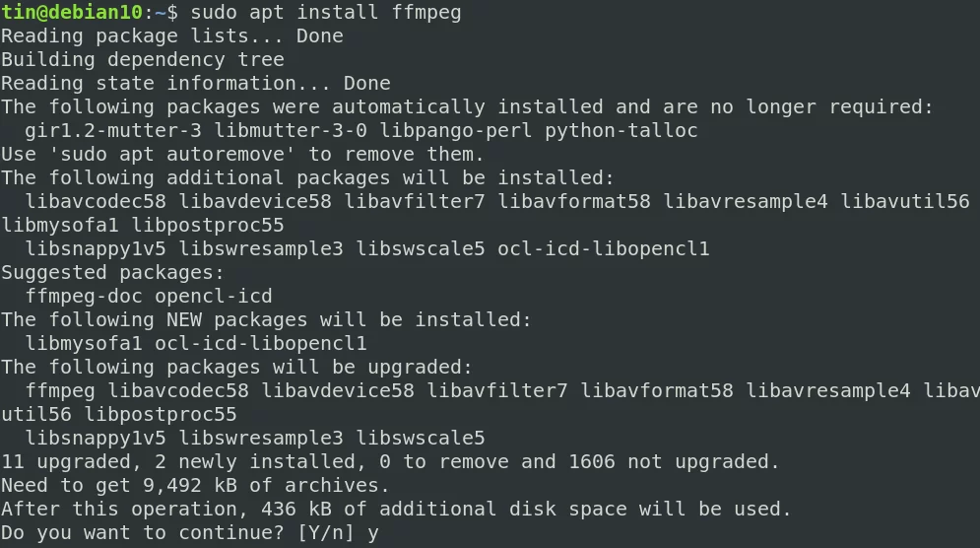The width and height of the screenshot is (980, 548).
Task: Click 'libmysofa1' under NEW packages
Action: coord(84,343)
